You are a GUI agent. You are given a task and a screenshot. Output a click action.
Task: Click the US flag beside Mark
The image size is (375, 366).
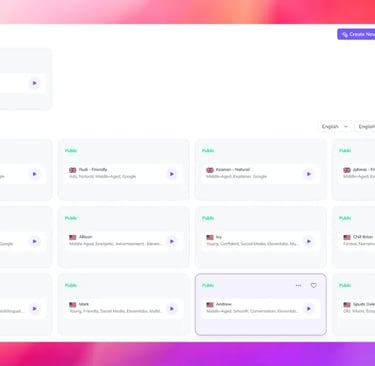73,305
